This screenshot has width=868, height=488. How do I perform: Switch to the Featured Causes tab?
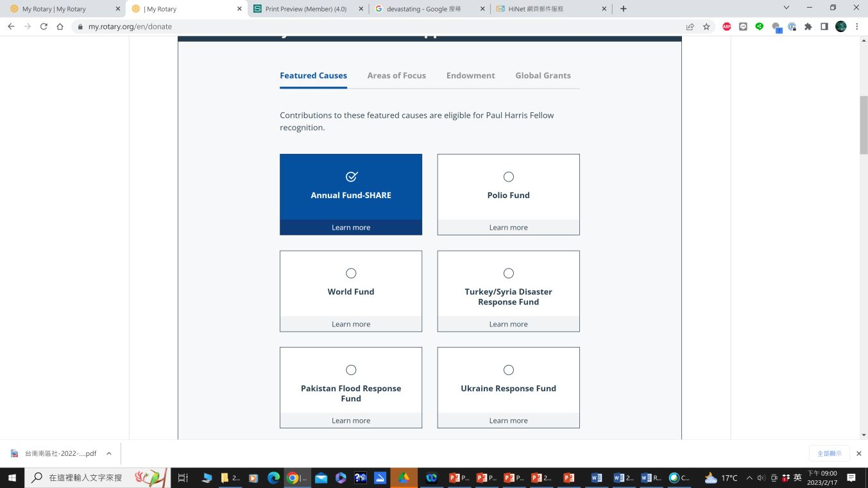pos(314,76)
